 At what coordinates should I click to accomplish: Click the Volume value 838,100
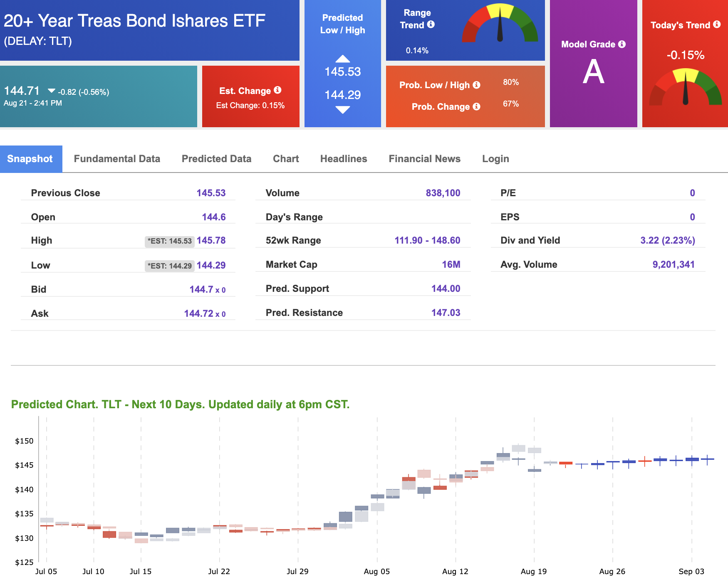[x=443, y=193]
